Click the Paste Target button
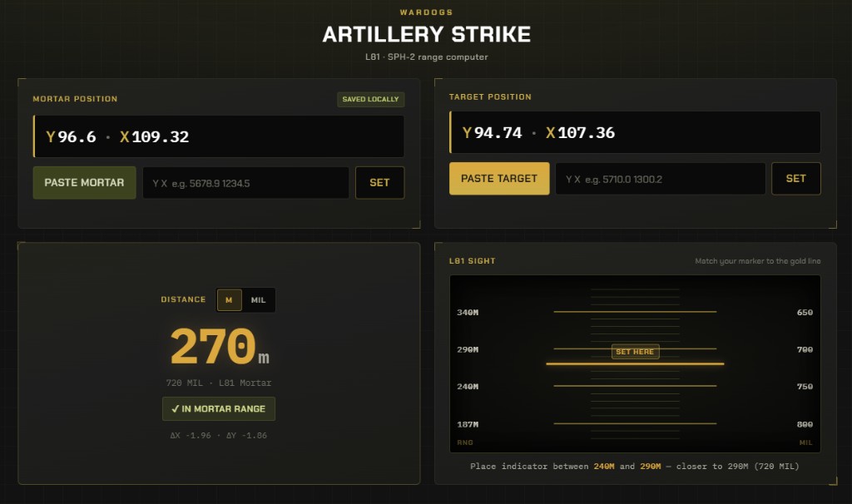Viewport: 852px width, 504px height. click(x=499, y=178)
